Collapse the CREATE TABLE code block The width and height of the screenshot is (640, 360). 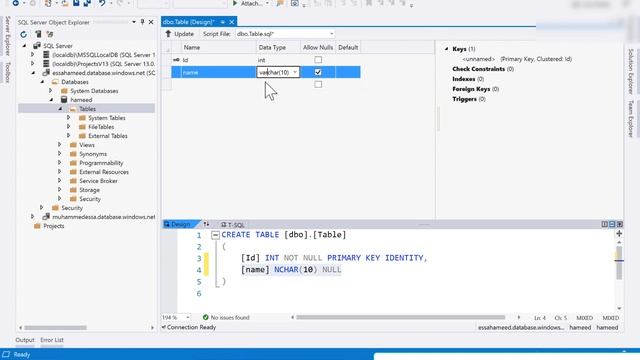tap(216, 235)
